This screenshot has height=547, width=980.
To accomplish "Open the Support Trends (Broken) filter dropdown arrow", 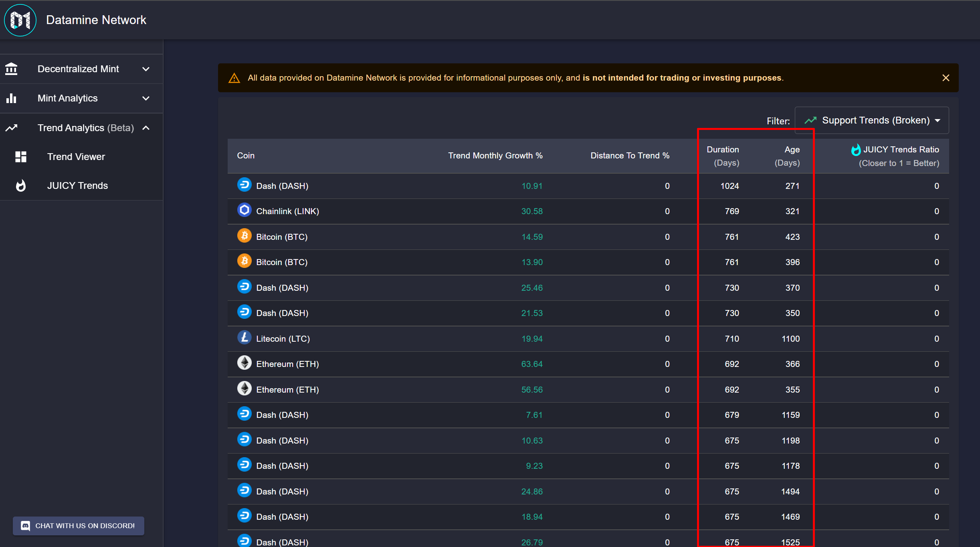I will (x=938, y=121).
